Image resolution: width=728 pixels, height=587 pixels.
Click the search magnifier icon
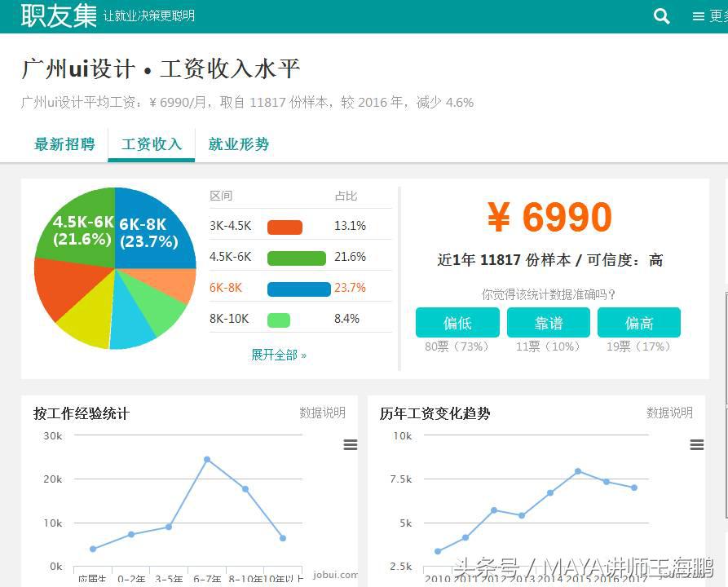[x=661, y=15]
